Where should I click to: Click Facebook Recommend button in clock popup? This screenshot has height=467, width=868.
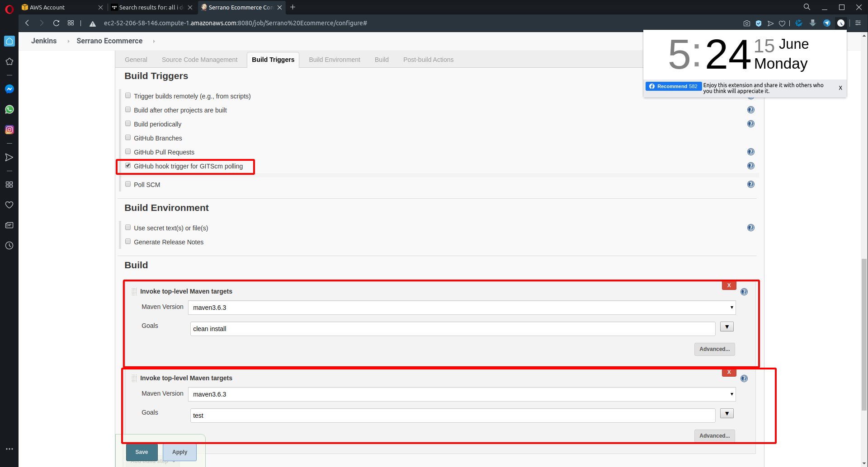pyautogui.click(x=673, y=86)
